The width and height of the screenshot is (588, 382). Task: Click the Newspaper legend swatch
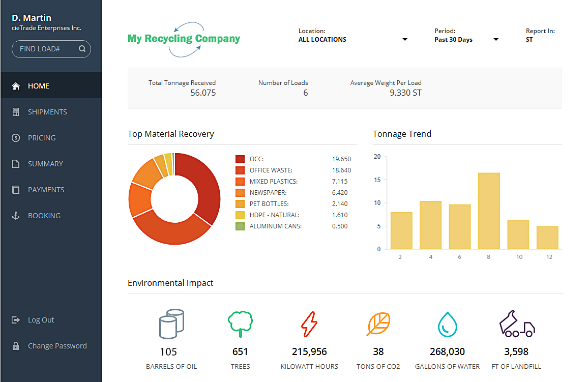coord(240,193)
